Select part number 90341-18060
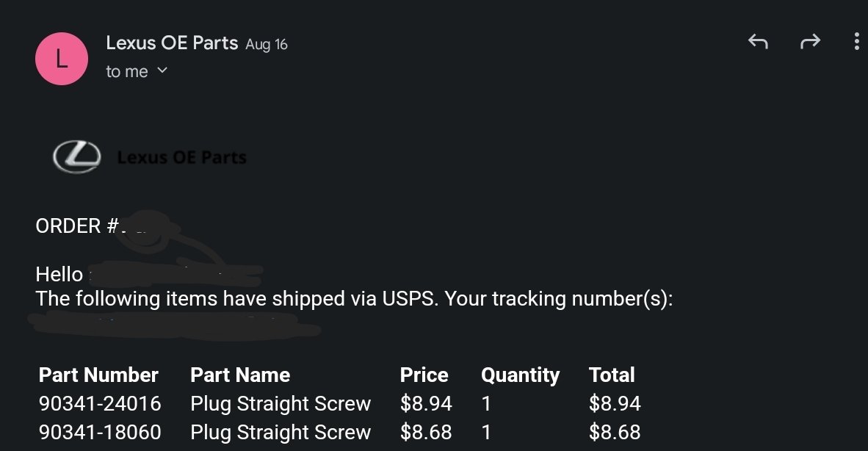This screenshot has height=451, width=868. point(100,432)
